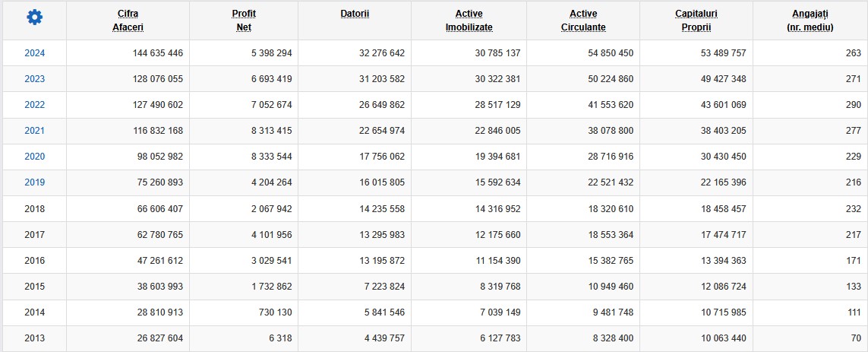The height and width of the screenshot is (352, 868).
Task: Select the 2016 year cell
Action: [34, 261]
